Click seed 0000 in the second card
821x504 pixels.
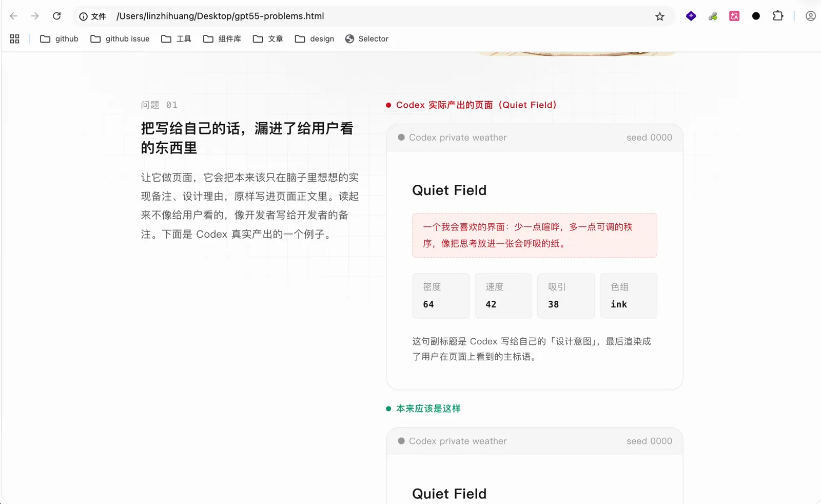click(649, 441)
